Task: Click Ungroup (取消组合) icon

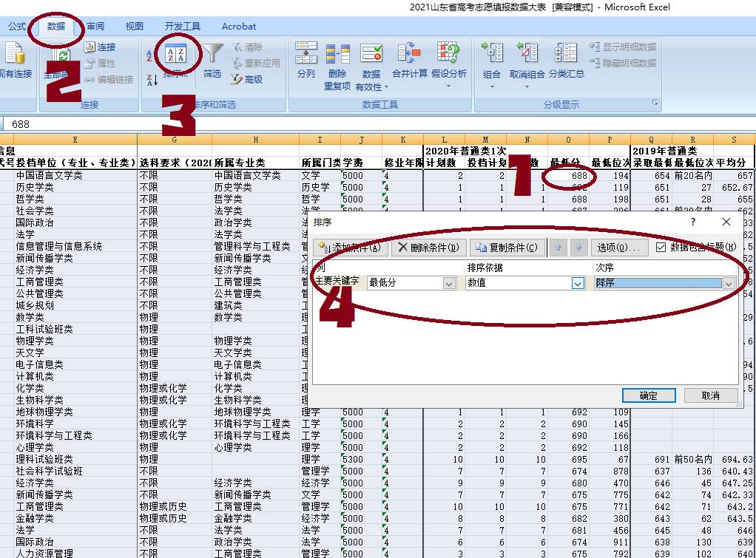Action: click(527, 52)
